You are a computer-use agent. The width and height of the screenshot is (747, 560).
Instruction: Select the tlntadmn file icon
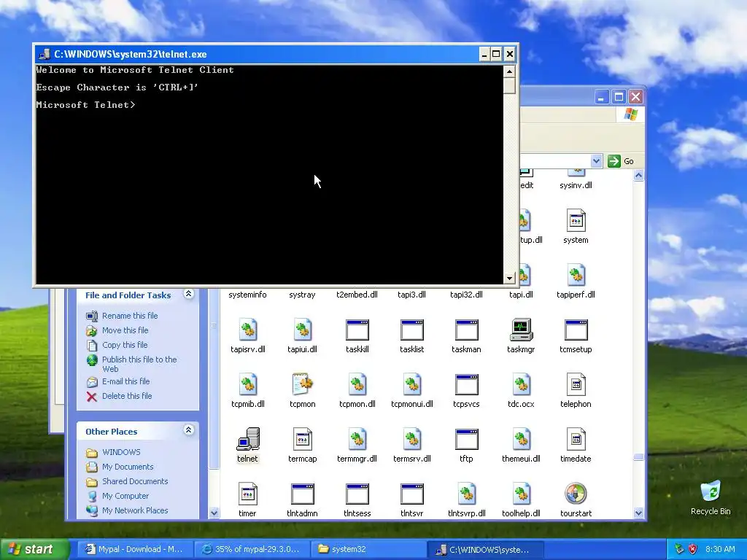303,494
